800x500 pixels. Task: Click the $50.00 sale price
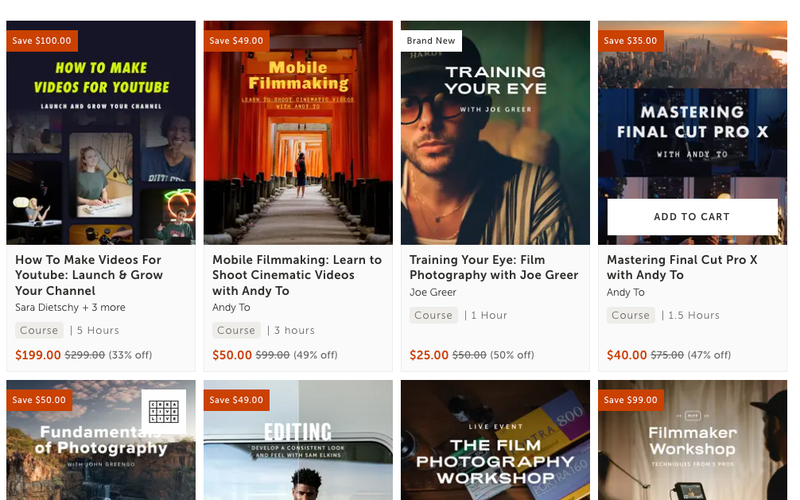tap(232, 355)
